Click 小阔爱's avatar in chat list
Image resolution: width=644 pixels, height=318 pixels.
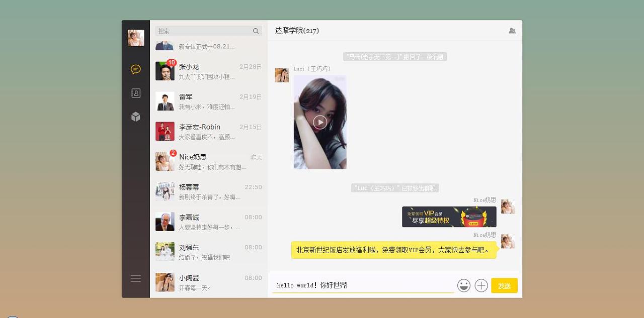click(165, 282)
